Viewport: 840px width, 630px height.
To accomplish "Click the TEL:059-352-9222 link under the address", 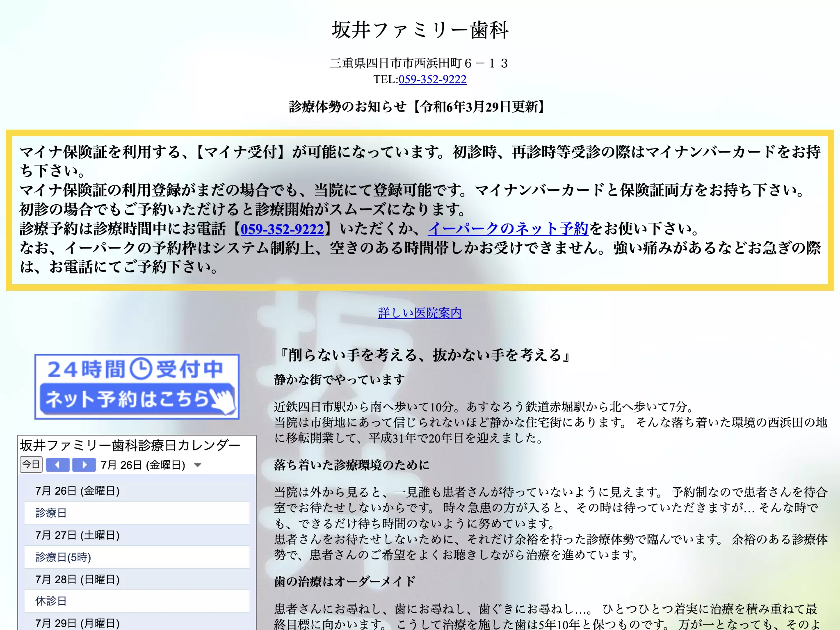I will coord(432,79).
